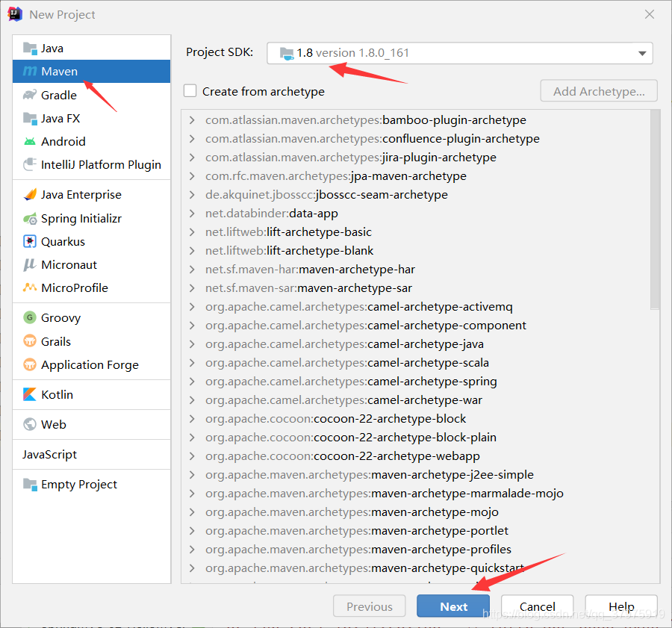Click the Kotlin K icon
672x628 pixels.
coord(30,394)
